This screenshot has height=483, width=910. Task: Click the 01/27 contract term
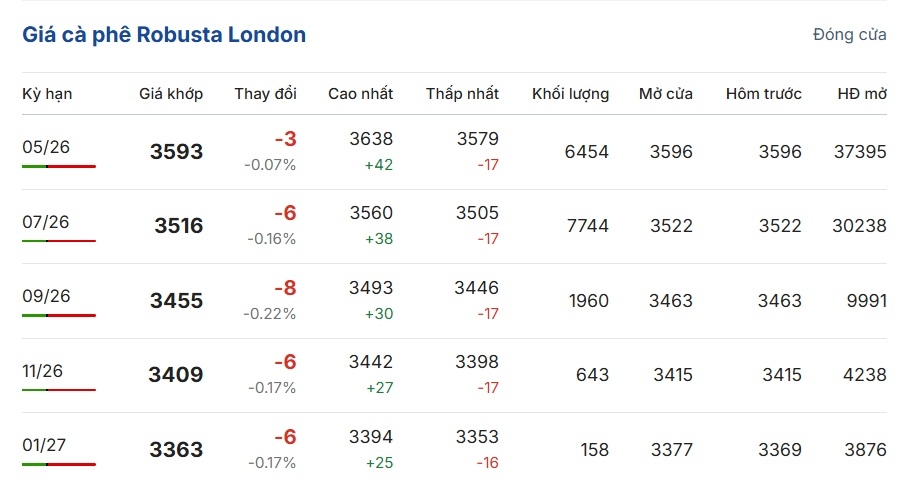pyautogui.click(x=46, y=445)
